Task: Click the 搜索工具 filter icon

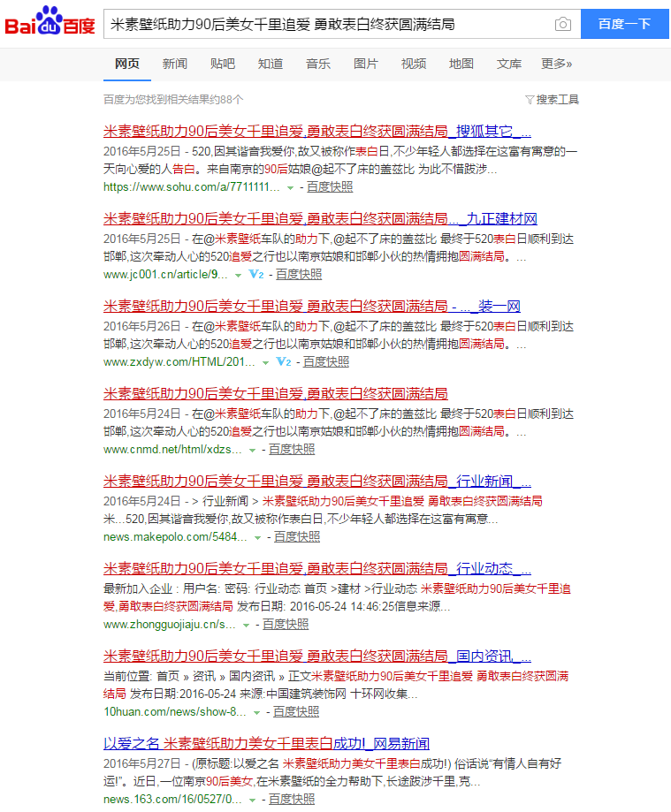Action: (x=529, y=100)
